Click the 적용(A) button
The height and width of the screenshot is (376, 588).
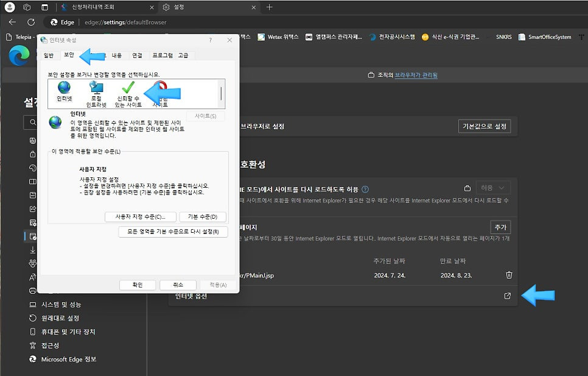(218, 285)
